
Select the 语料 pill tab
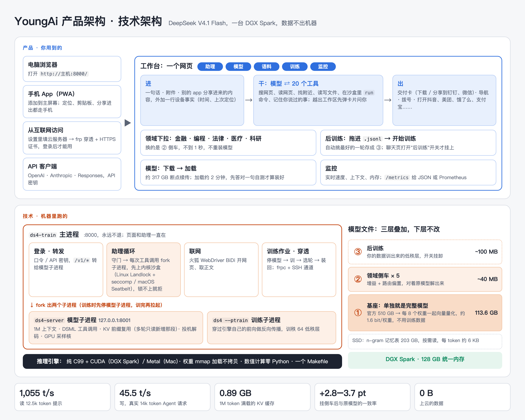pyautogui.click(x=266, y=66)
